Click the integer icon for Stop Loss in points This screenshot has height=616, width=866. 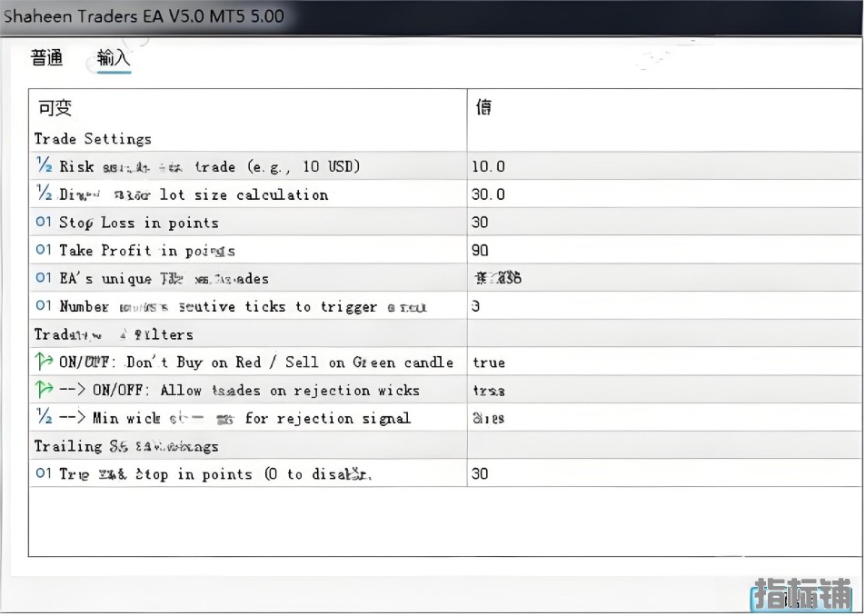click(x=44, y=223)
